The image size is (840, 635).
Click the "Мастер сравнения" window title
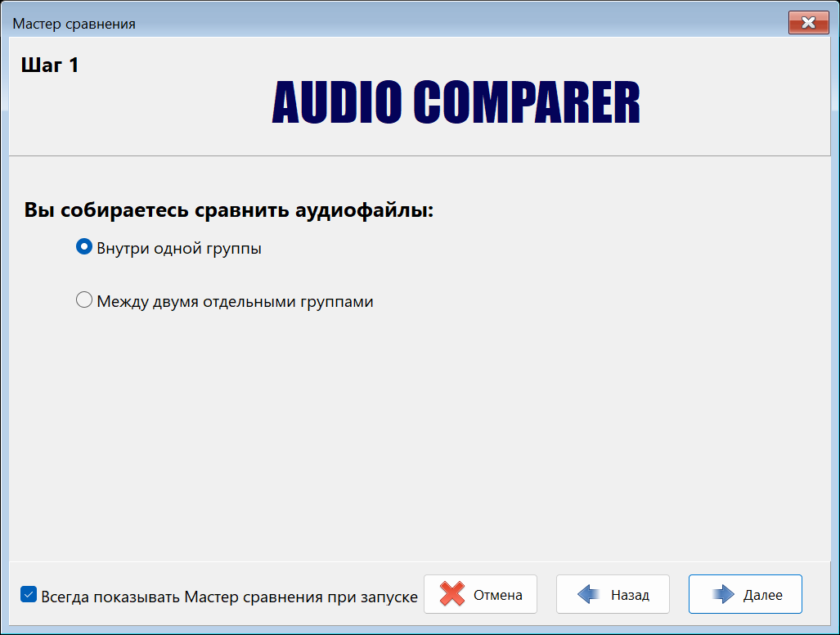click(x=74, y=24)
